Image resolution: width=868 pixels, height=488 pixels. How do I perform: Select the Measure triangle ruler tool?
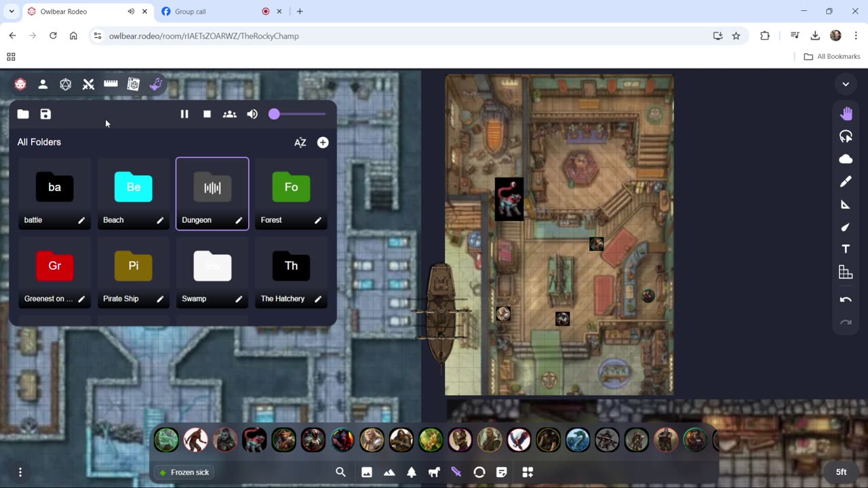click(x=846, y=204)
